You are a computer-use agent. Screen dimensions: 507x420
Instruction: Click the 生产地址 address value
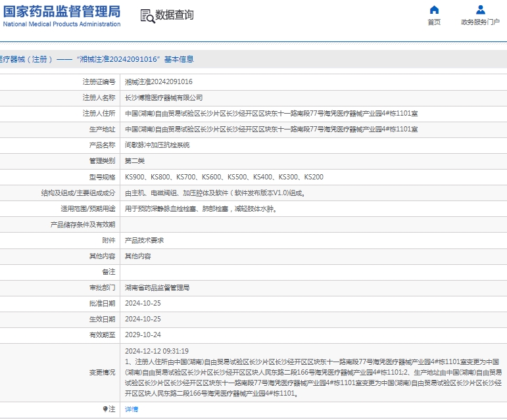click(x=272, y=129)
